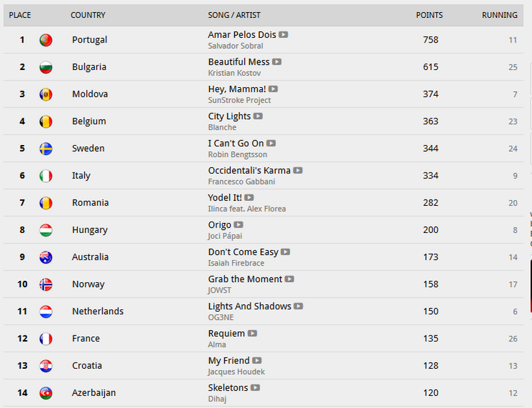532x408 pixels.
Task: Click play icon next to Hey, Mamma!
Action: (273, 89)
